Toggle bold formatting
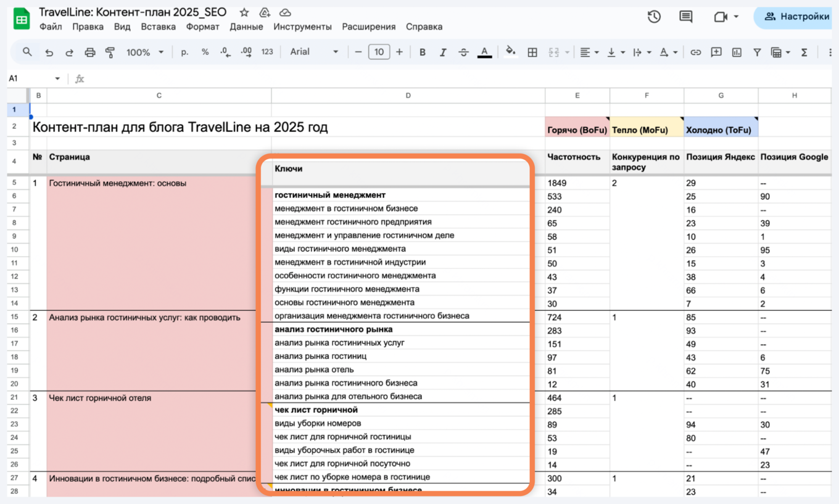The width and height of the screenshot is (839, 504). (423, 52)
